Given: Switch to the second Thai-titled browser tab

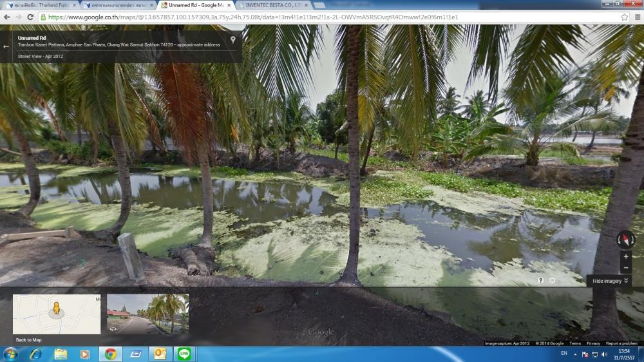Looking at the screenshot, I should click(x=117, y=5).
